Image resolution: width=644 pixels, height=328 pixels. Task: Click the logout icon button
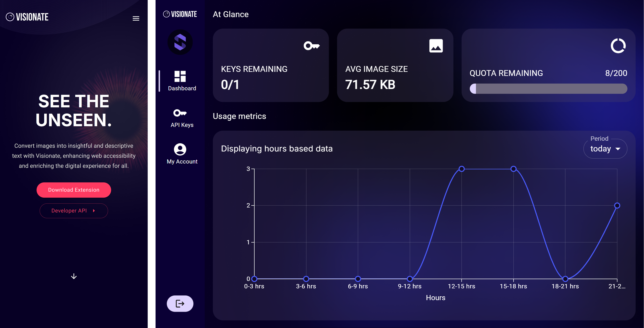pos(180,303)
